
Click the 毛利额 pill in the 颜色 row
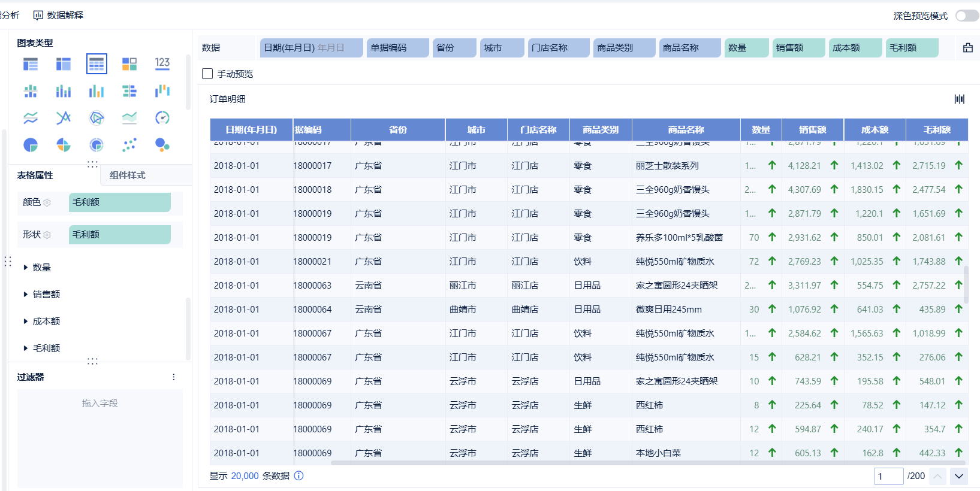[120, 202]
